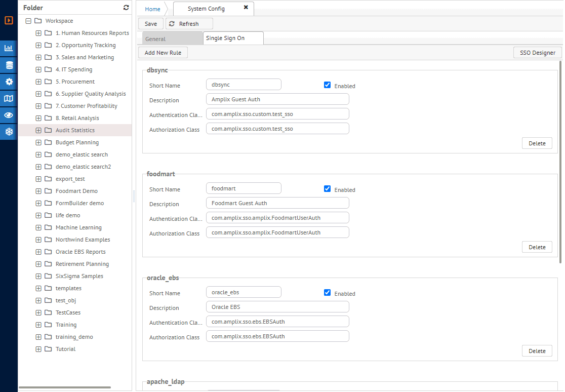Focus the Amplix Guest Auth description field

coord(277,99)
